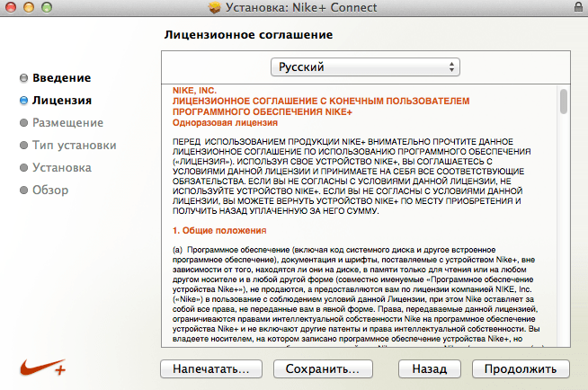Screen dimensions: 588x390
Task: Click the ПРОГРАММНОГО ОБЕСПЕЧЕНИЯ NIKE+ heading line
Action: (263, 112)
